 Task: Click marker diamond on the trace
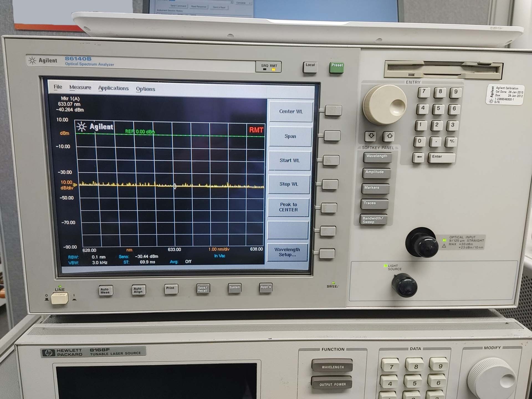tap(175, 186)
